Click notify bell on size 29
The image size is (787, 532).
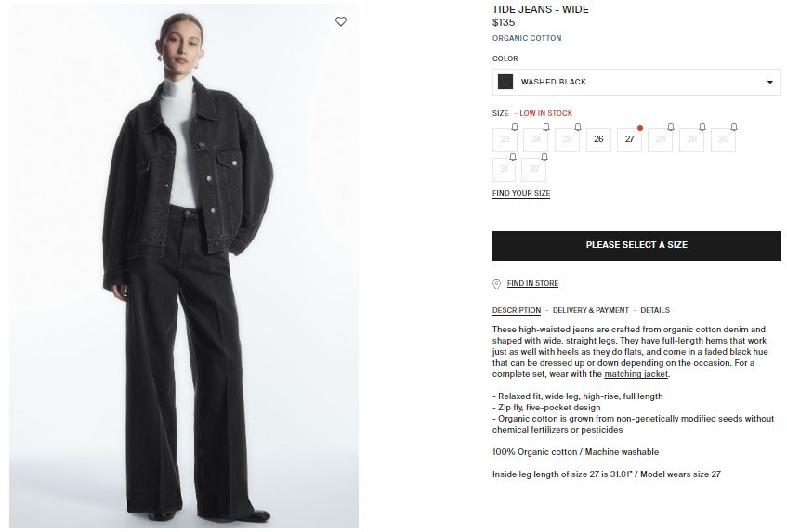pos(702,127)
